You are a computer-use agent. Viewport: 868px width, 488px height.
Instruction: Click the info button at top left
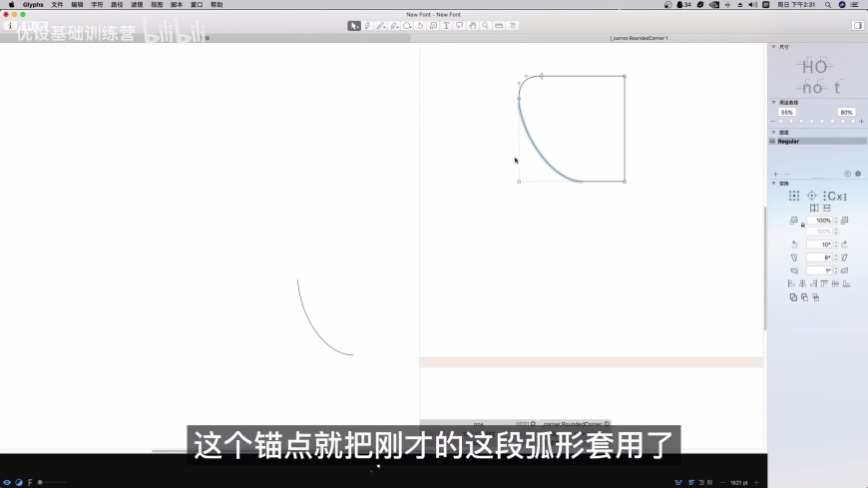pos(10,26)
